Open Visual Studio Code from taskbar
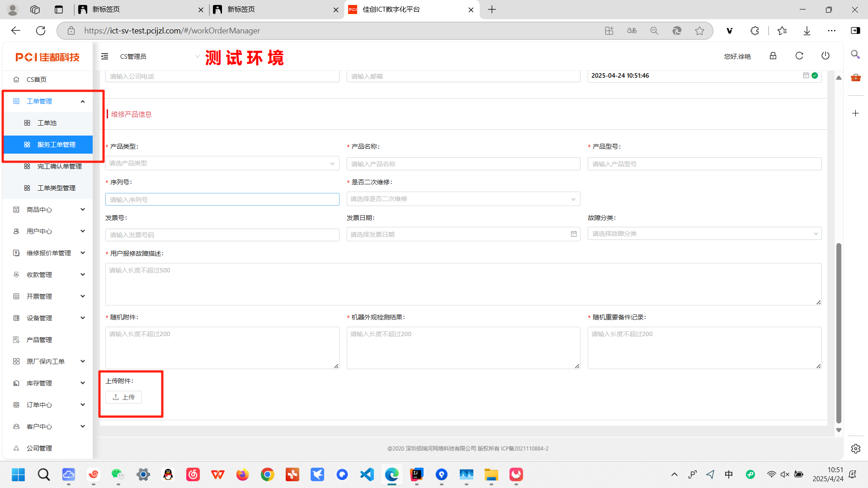This screenshot has width=868, height=488. click(x=367, y=474)
